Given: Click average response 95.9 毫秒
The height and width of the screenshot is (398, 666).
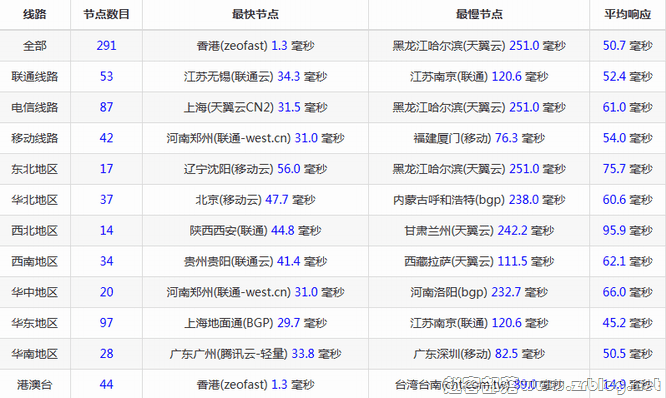Looking at the screenshot, I should (627, 231).
